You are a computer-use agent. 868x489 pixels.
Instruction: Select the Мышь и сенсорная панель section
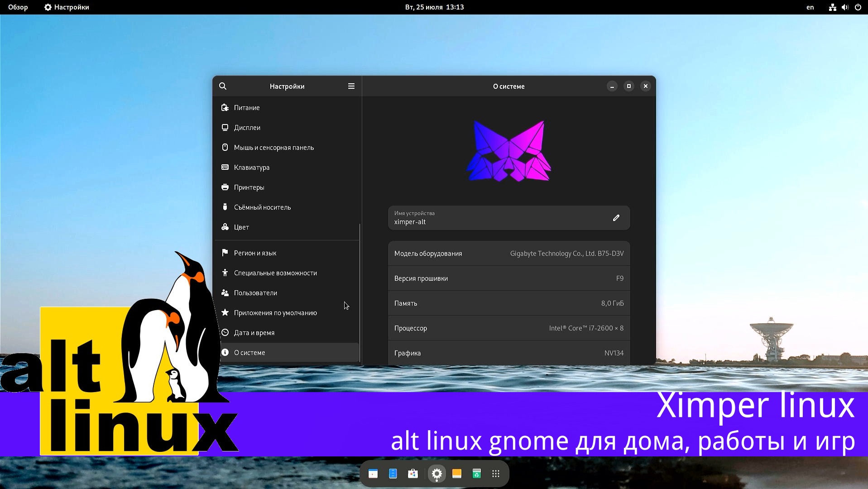tap(273, 147)
